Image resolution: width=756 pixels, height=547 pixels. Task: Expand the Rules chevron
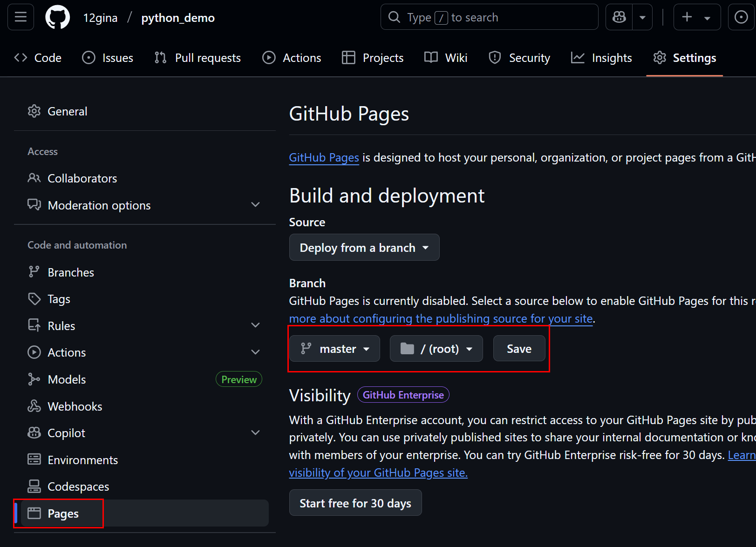click(x=255, y=325)
